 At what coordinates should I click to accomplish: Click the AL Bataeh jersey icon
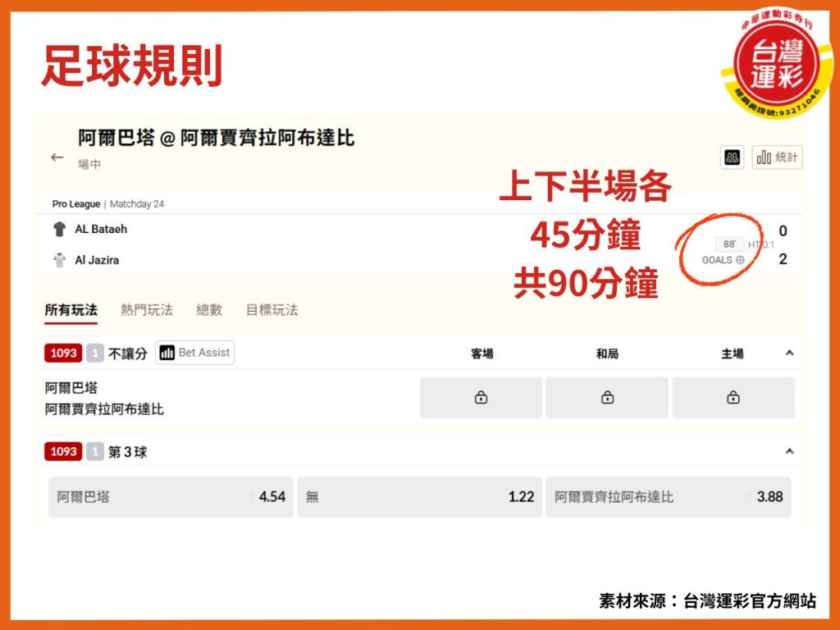[59, 230]
